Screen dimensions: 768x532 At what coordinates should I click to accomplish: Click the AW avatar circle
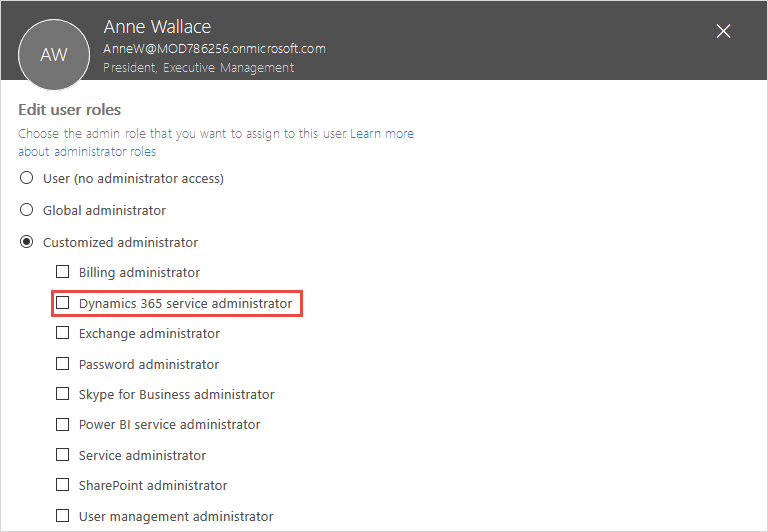point(54,55)
